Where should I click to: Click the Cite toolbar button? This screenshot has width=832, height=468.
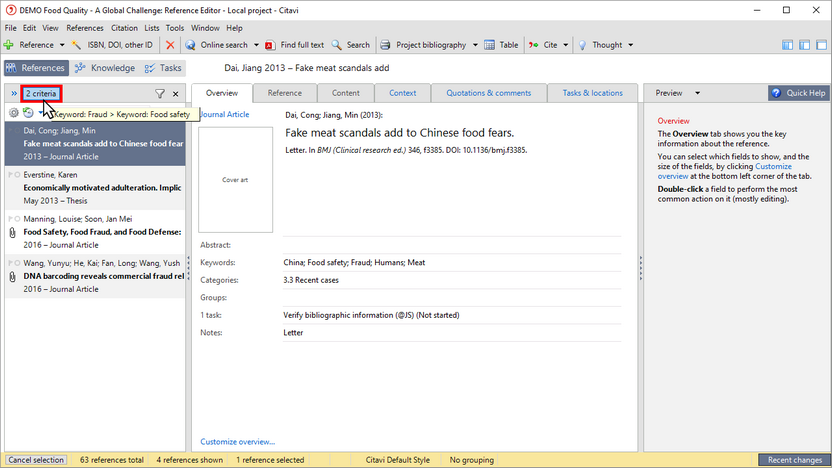[543, 45]
